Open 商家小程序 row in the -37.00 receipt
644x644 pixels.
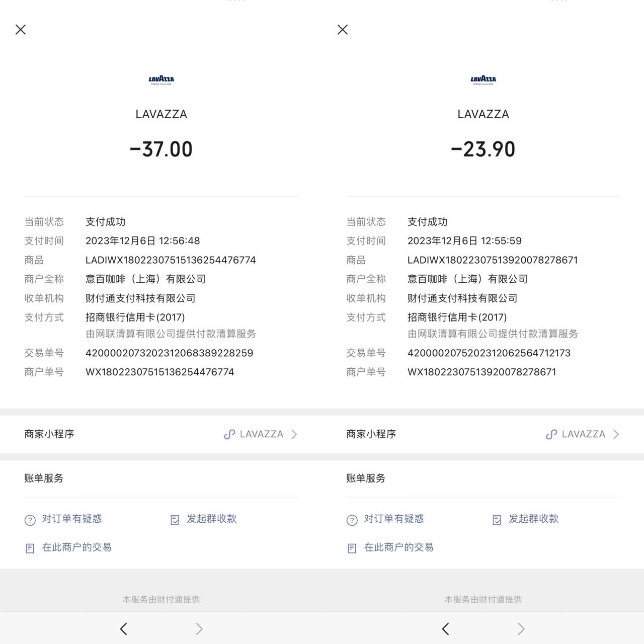[x=161, y=434]
